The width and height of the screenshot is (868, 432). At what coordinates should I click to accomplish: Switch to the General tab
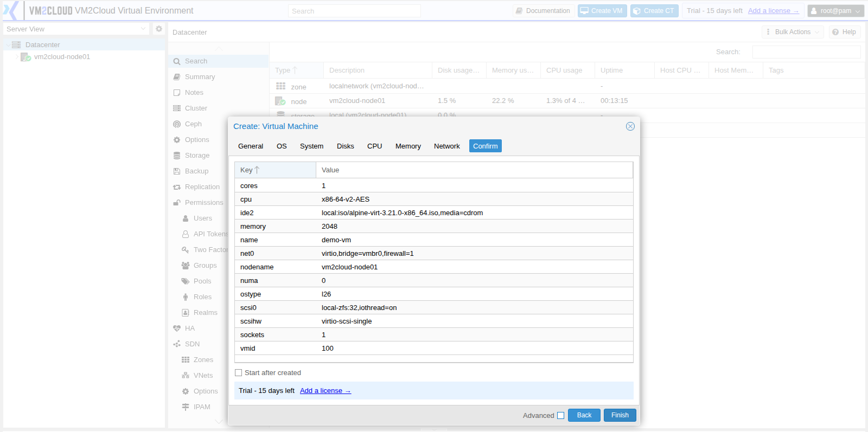(251, 146)
